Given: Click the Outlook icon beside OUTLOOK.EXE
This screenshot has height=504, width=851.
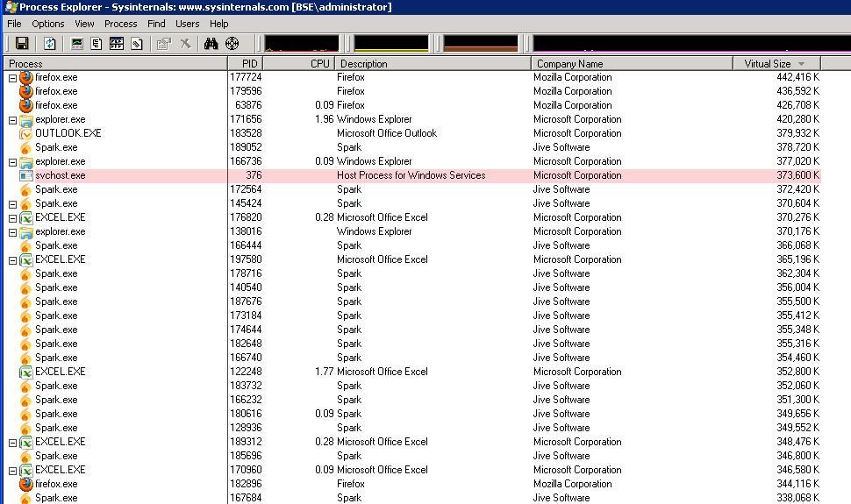Looking at the screenshot, I should point(26,133).
